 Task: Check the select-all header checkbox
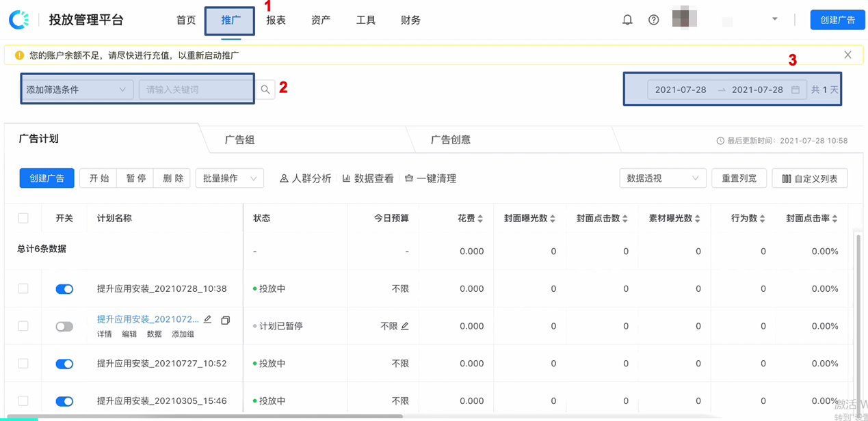point(23,218)
